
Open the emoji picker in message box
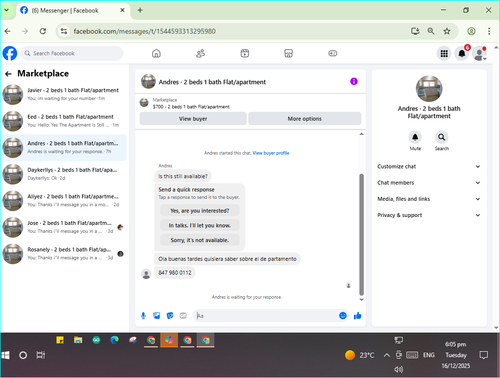(x=343, y=316)
